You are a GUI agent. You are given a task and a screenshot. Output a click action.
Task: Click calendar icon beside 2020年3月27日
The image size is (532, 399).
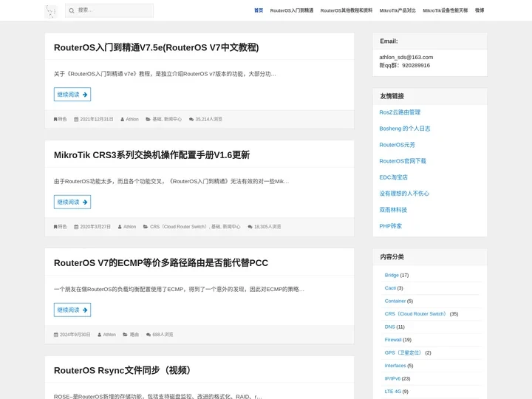tap(76, 227)
